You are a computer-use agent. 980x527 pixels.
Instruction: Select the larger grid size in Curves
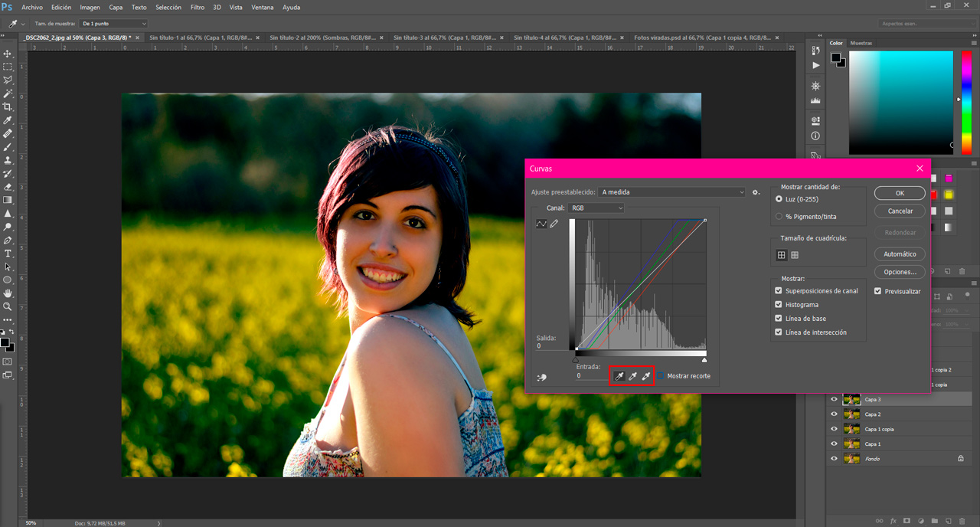tap(794, 255)
